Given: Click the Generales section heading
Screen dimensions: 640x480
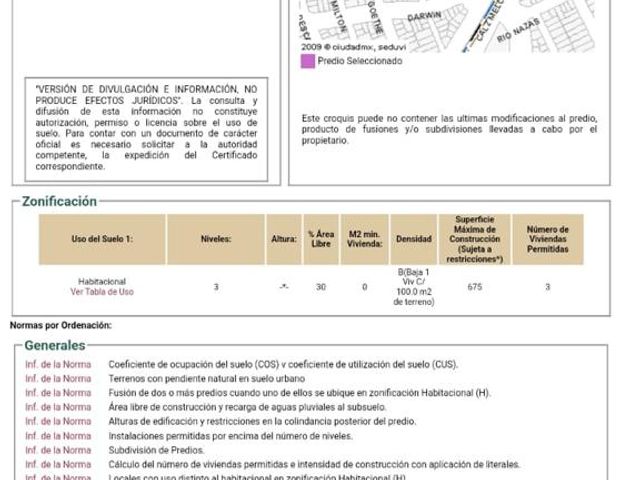Looking at the screenshot, I should click(55, 345).
